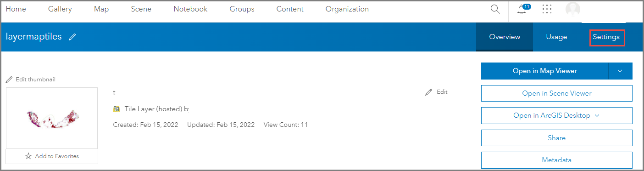
Task: Click the Share button
Action: [557, 138]
